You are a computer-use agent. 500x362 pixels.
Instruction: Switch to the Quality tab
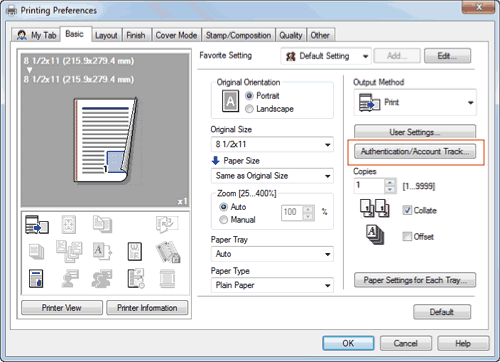pyautogui.click(x=291, y=35)
